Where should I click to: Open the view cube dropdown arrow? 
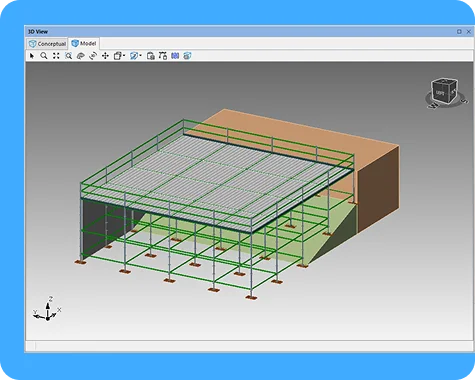(x=124, y=56)
